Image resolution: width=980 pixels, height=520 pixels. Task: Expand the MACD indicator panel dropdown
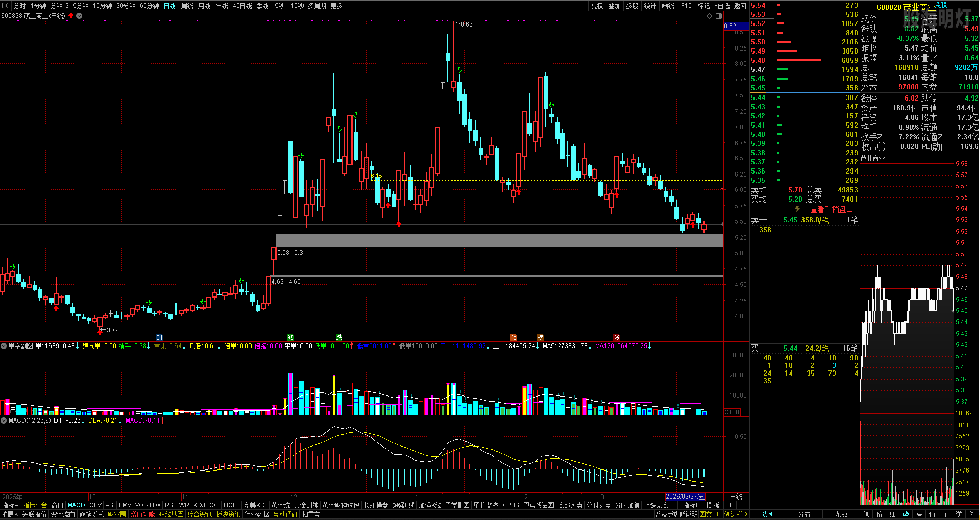click(x=4, y=420)
